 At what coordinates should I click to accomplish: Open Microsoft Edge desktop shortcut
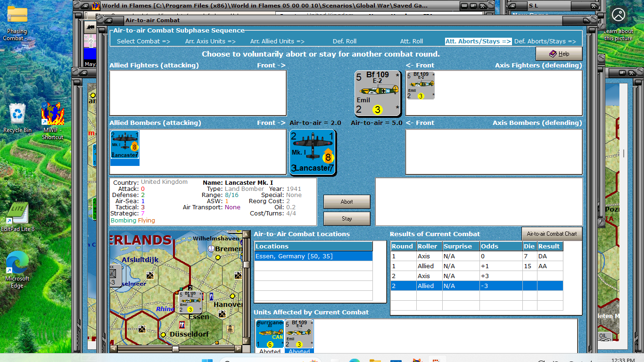(17, 269)
